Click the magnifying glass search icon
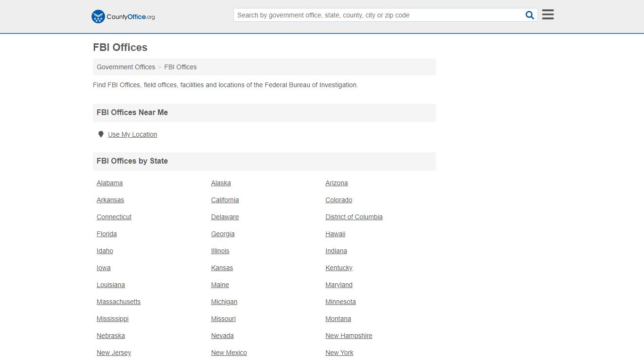The height and width of the screenshot is (362, 644). point(530,15)
